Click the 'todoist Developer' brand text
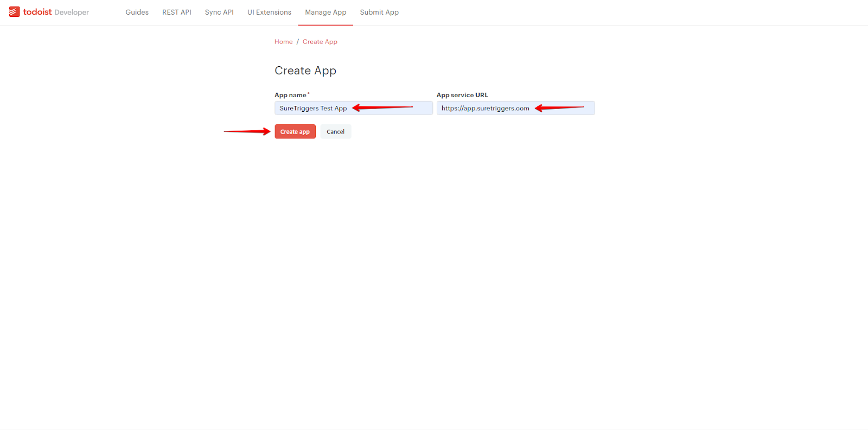The width and height of the screenshot is (868, 430). 56,12
